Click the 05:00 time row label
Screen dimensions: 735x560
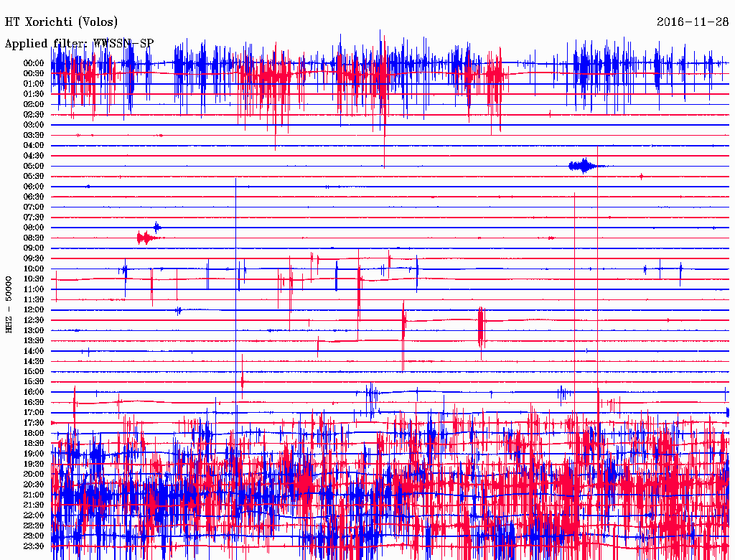(x=34, y=166)
